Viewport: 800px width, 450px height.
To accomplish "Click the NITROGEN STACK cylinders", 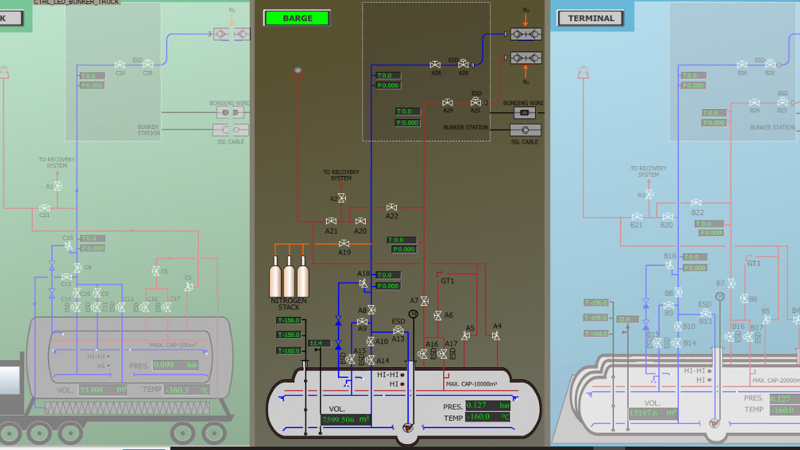I will click(x=289, y=276).
